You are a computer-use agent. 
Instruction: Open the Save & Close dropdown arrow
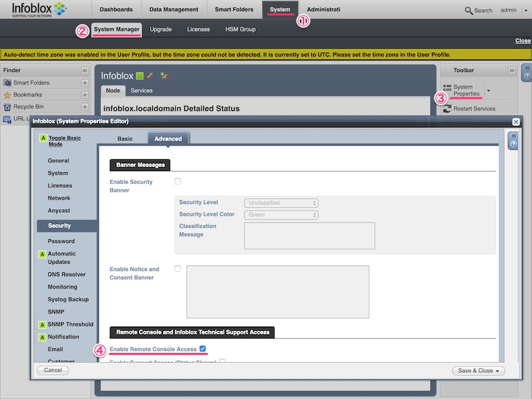(x=498, y=371)
